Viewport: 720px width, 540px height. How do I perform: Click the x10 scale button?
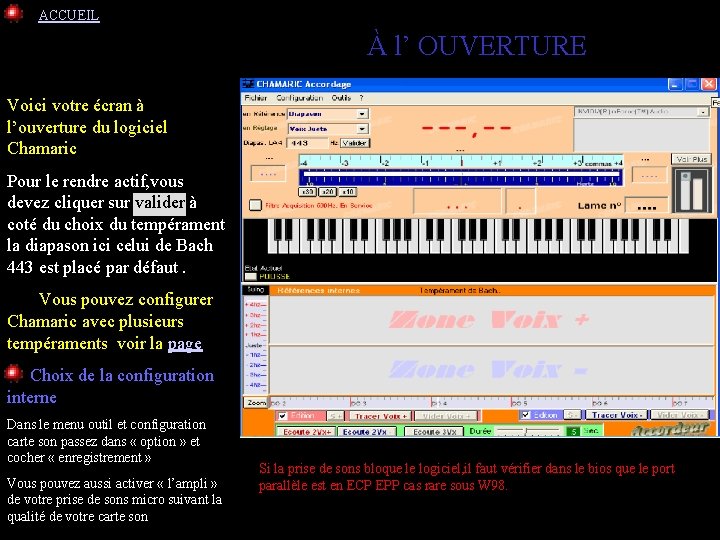point(348,192)
